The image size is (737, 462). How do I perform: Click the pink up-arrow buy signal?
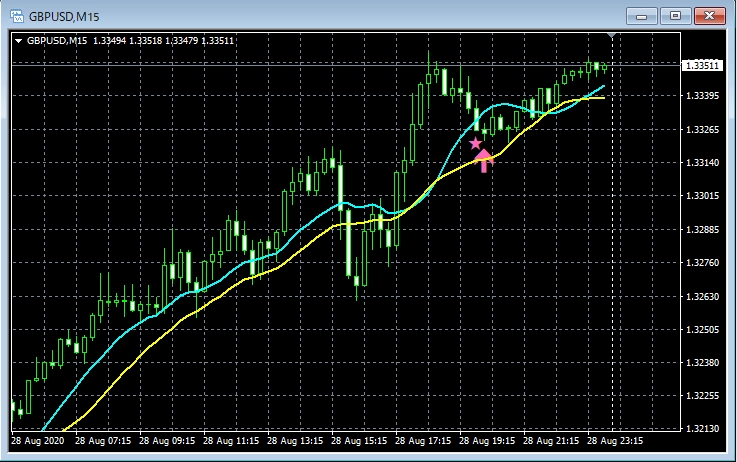[485, 160]
